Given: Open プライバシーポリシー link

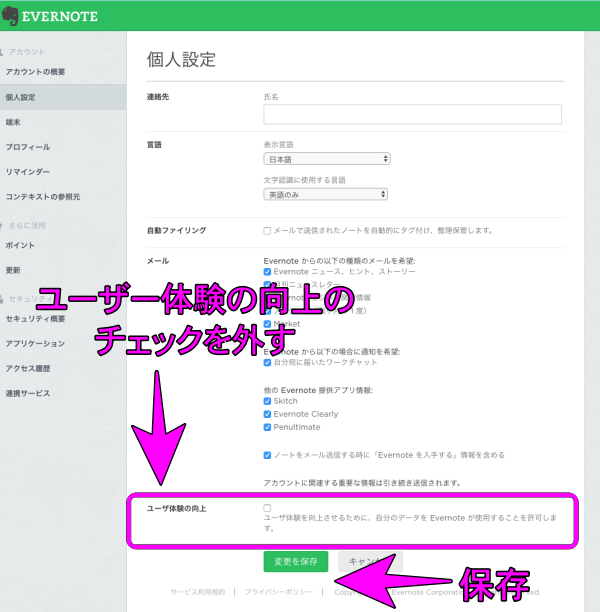Looking at the screenshot, I should (279, 592).
